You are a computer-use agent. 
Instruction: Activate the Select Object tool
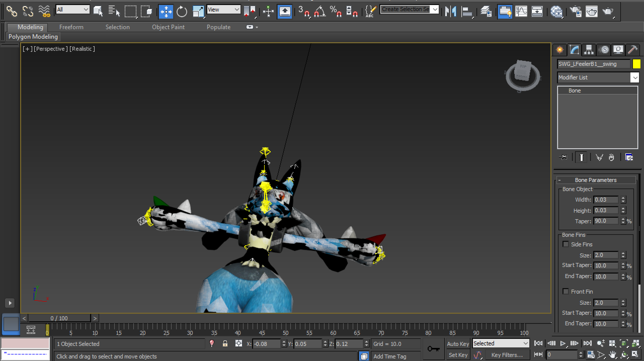pyautogui.click(x=98, y=11)
